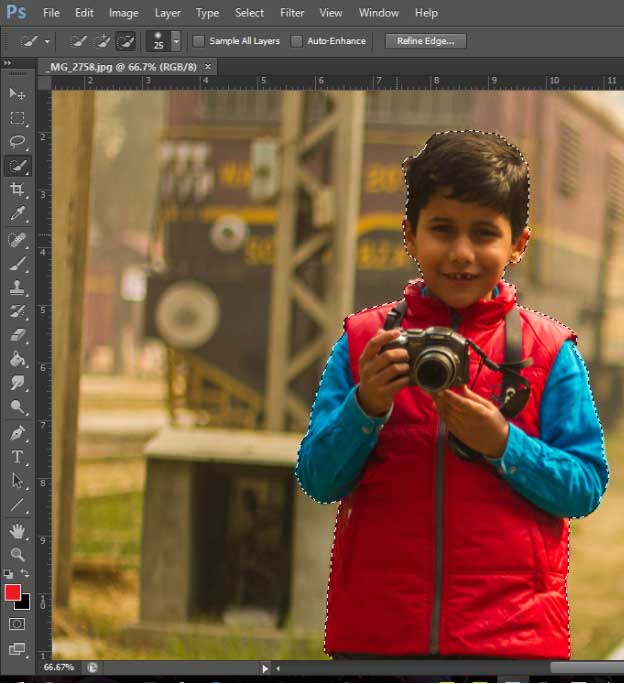Reset default foreground and background colors
Screen dimensions: 624x684
pyautogui.click(x=8, y=574)
